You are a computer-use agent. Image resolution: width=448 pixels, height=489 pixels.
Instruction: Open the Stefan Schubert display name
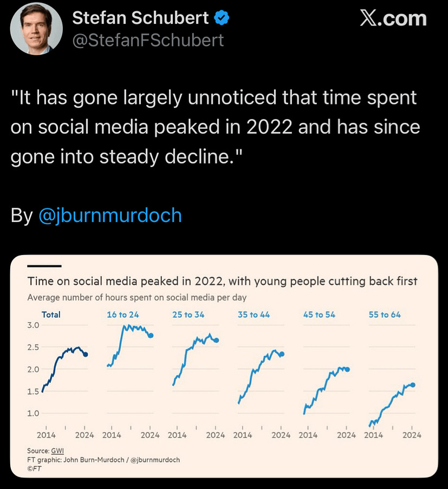[x=140, y=18]
